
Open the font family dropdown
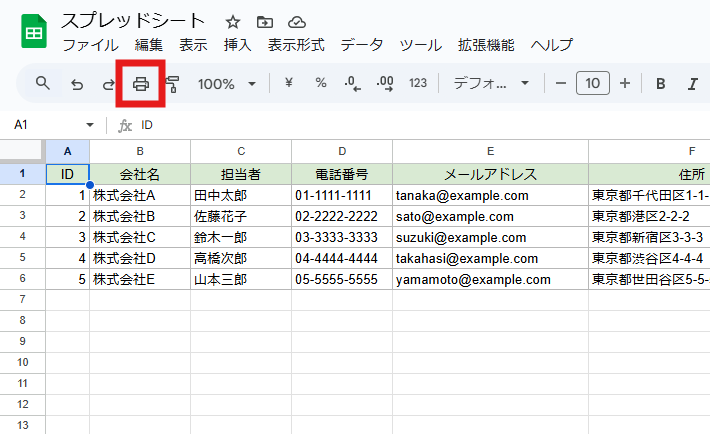(492, 84)
